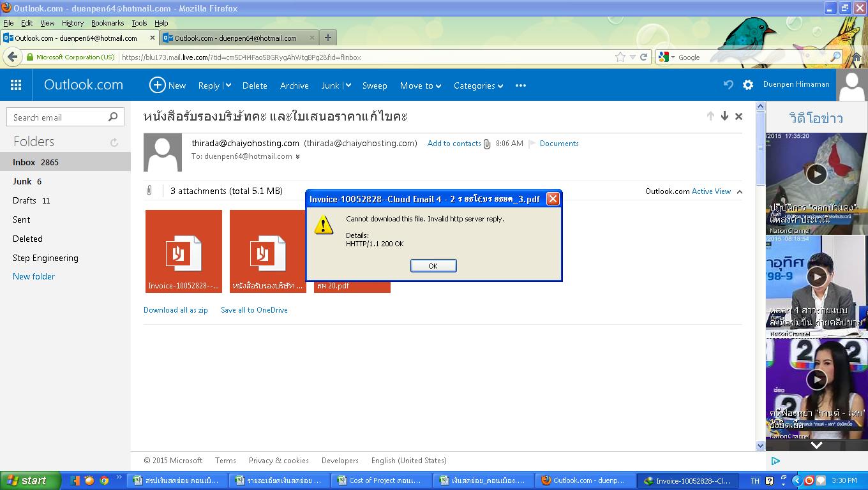Image resolution: width=868 pixels, height=490 pixels.
Task: Click the more actions ellipsis button
Action: click(x=521, y=85)
